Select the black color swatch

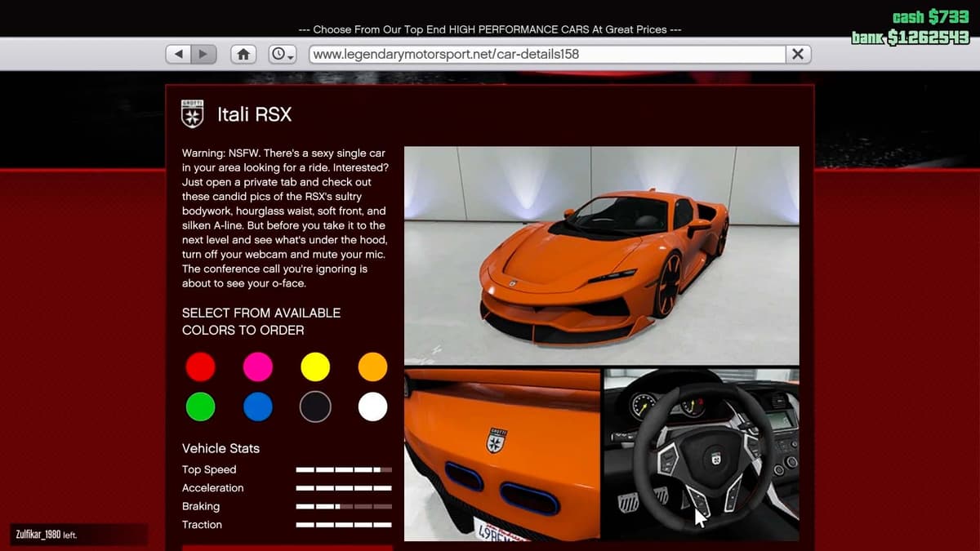315,407
